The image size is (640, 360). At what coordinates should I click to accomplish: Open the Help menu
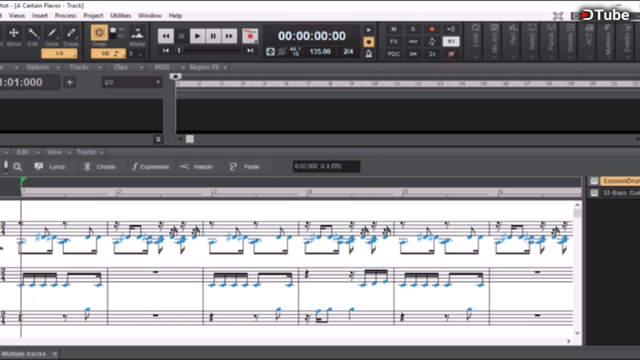tap(175, 16)
